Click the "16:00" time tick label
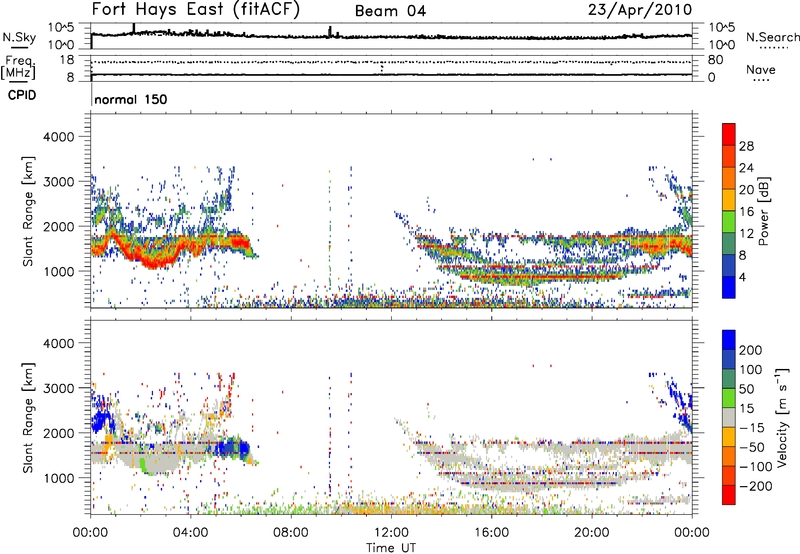This screenshot has height=554, width=800. click(x=491, y=533)
